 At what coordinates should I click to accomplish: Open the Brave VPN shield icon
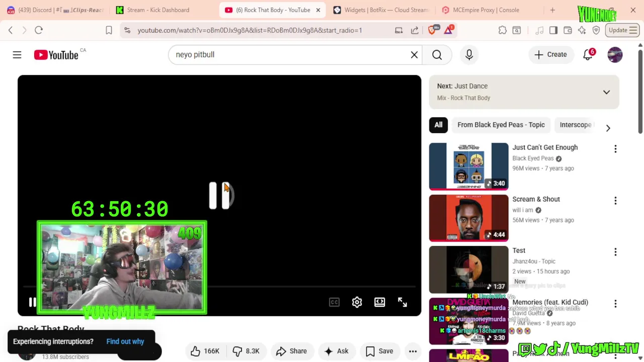click(596, 30)
